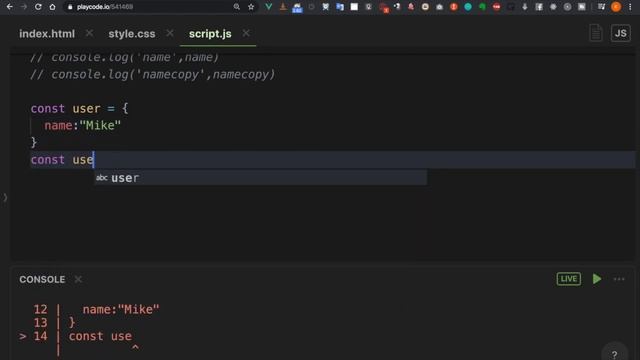Image resolution: width=640 pixels, height=360 pixels.
Task: Click the 'const use' editor line
Action: tap(333, 160)
